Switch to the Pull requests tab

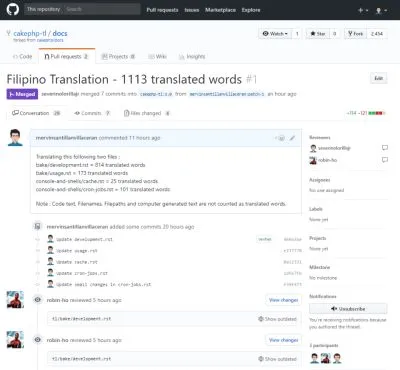[67, 56]
